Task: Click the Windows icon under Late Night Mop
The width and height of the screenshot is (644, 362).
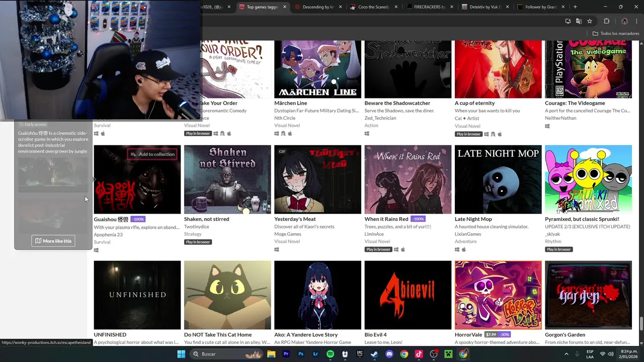Action: [x=457, y=249]
